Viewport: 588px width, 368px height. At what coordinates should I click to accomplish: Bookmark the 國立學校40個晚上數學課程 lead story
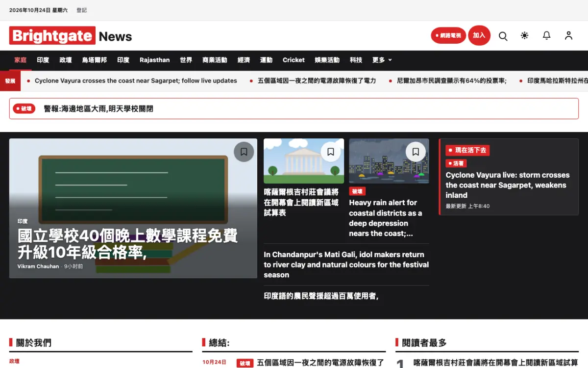tap(244, 152)
